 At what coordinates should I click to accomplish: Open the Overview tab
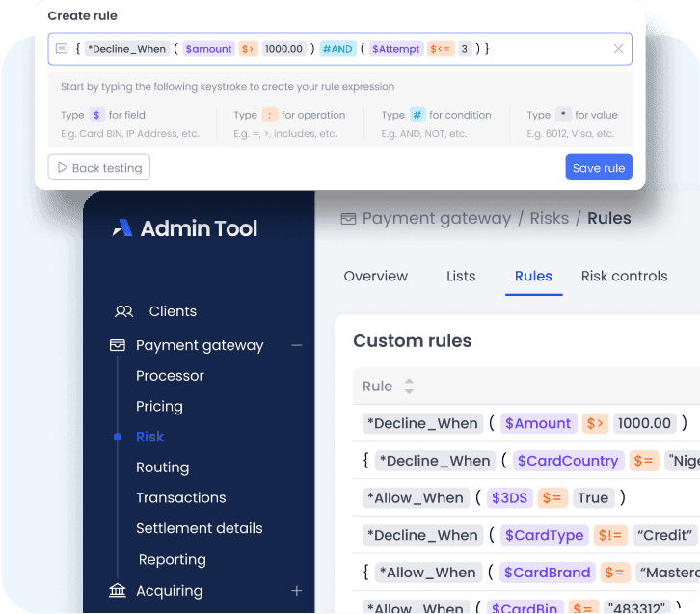click(x=375, y=276)
